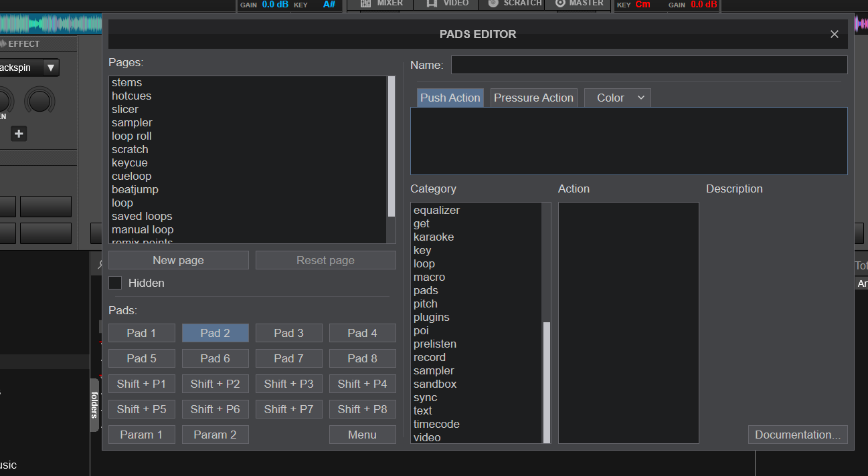Select Shift + P8 pad
Viewport: 868px width, 476px height.
362,409
